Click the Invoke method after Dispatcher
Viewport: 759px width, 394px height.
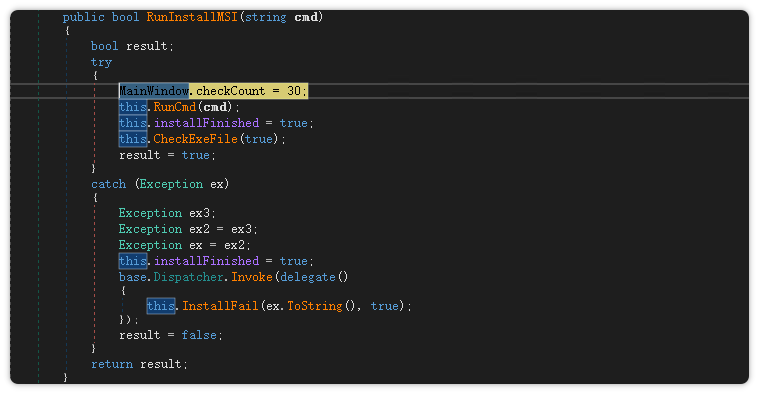tap(252, 277)
